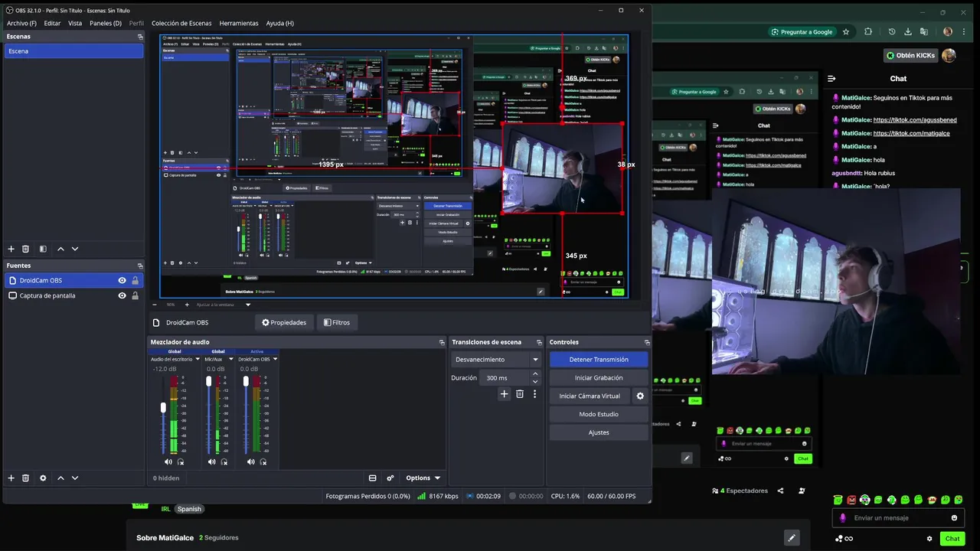Open Colección de Escenas menu
980x551 pixels.
181,23
